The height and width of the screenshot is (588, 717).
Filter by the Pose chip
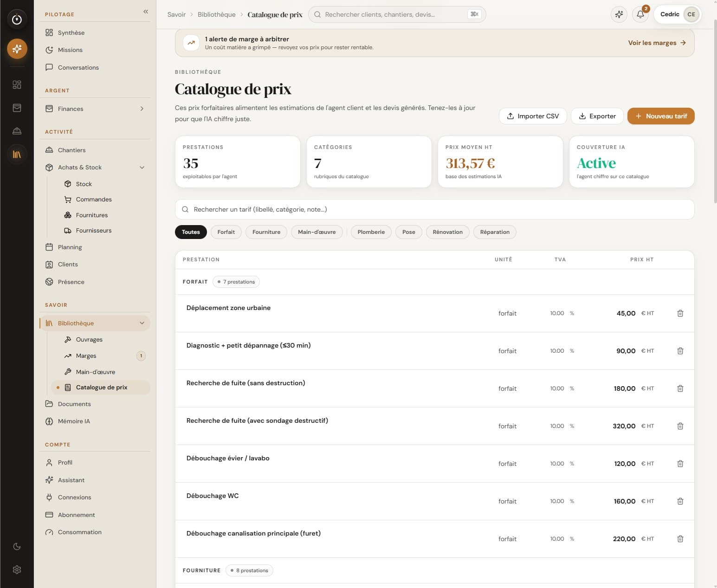409,232
